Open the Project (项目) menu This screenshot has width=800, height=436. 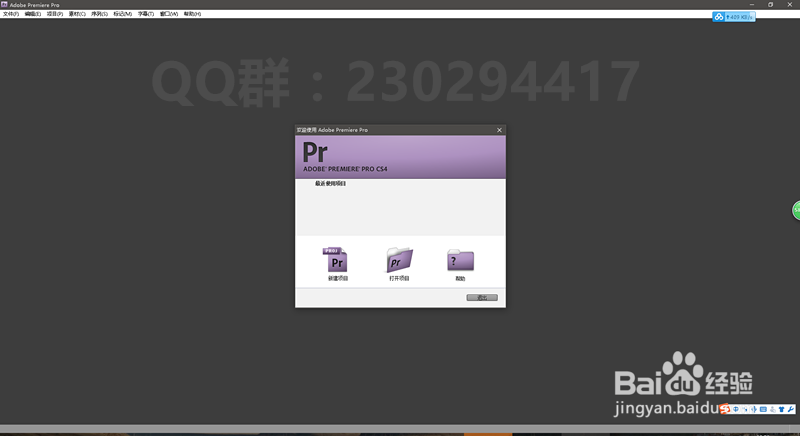pyautogui.click(x=55, y=14)
